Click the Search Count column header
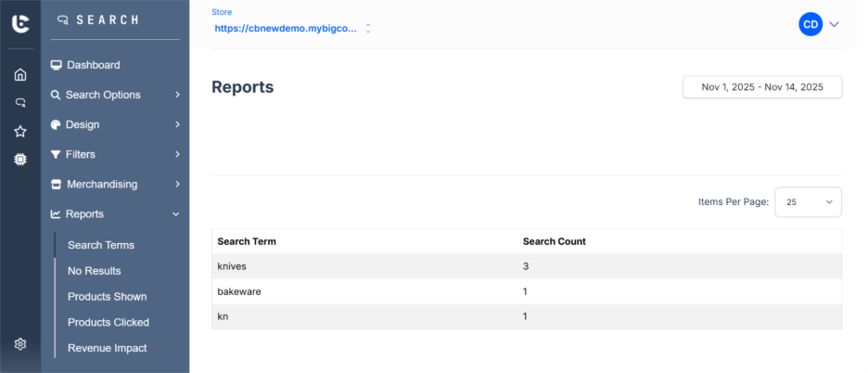Image resolution: width=868 pixels, height=373 pixels. 555,241
